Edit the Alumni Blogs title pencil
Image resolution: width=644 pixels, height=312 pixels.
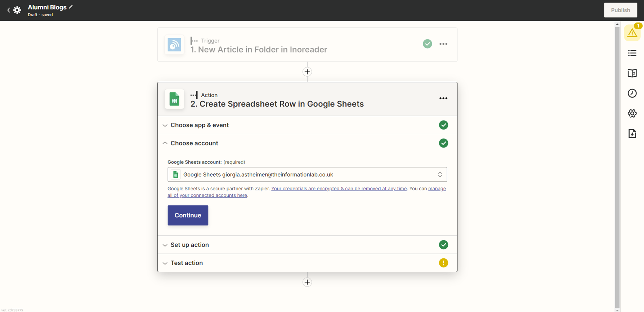[x=71, y=7]
